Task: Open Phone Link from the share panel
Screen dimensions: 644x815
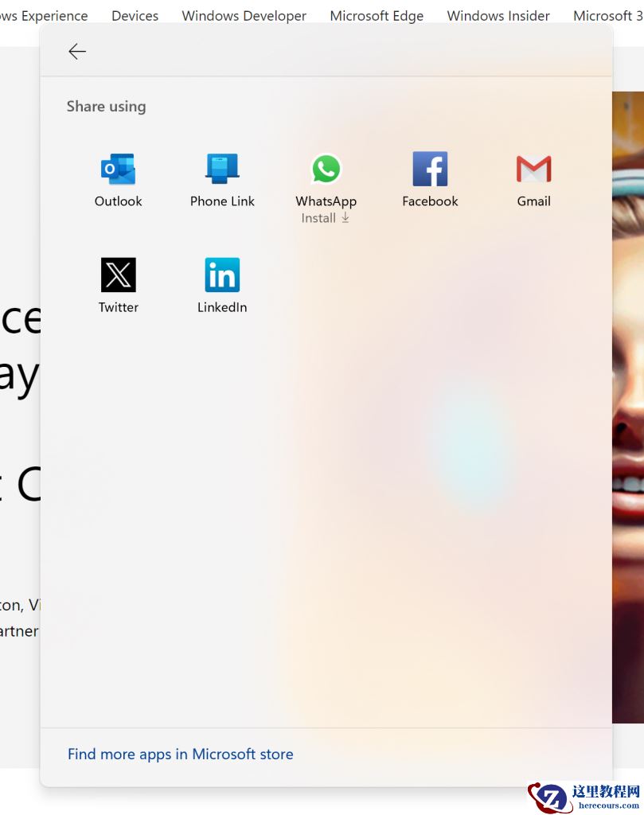Action: (x=221, y=168)
